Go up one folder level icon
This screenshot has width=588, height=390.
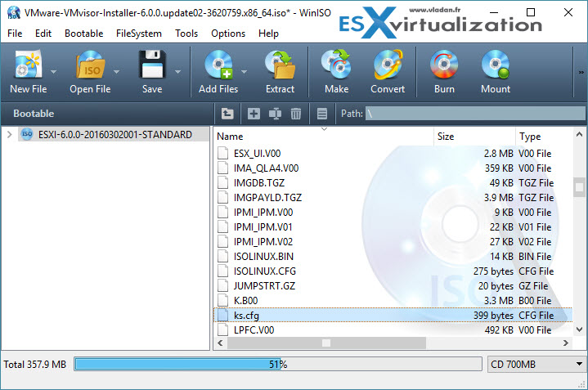[227, 114]
